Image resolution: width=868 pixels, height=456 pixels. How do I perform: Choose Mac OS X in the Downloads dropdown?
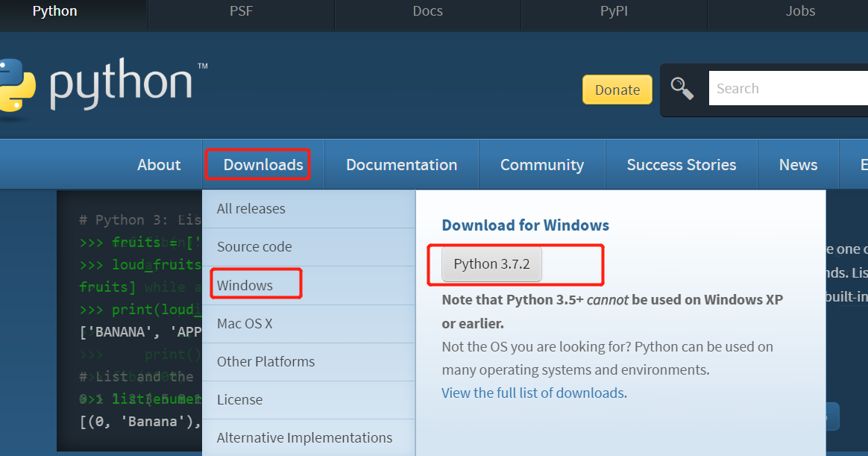pyautogui.click(x=309, y=324)
